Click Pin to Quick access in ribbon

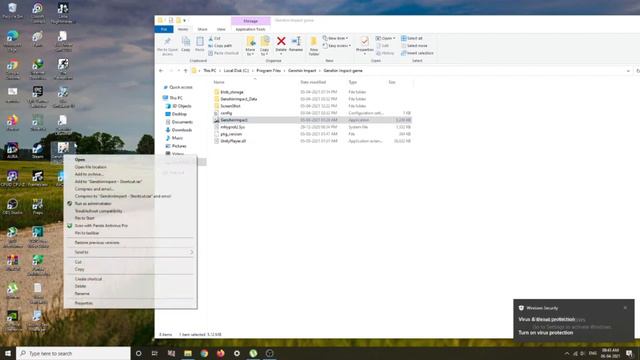pos(167,45)
